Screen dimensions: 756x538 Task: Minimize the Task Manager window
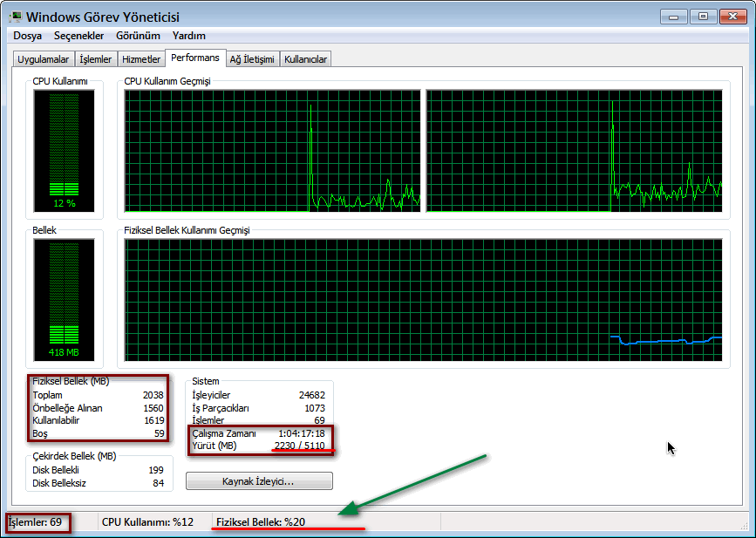pos(674,17)
